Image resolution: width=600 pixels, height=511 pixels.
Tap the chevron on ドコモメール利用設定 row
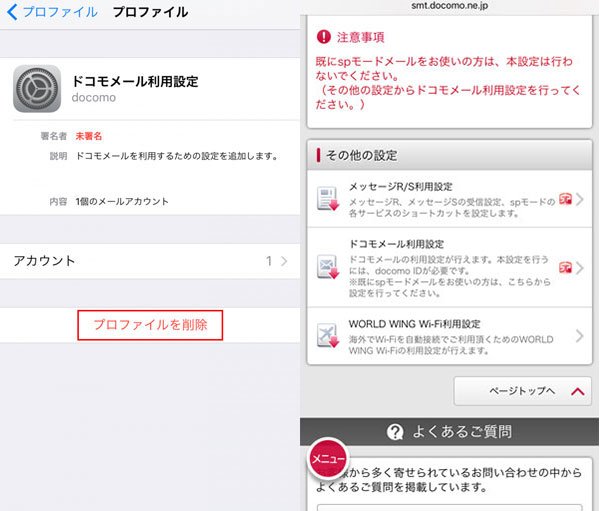[x=580, y=268]
